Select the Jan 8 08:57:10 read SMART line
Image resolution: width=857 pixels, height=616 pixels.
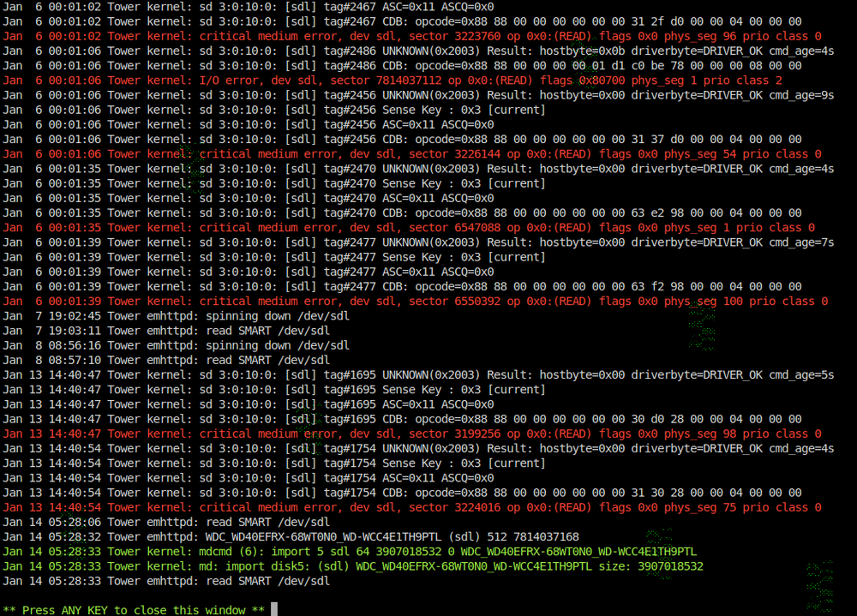(166, 360)
